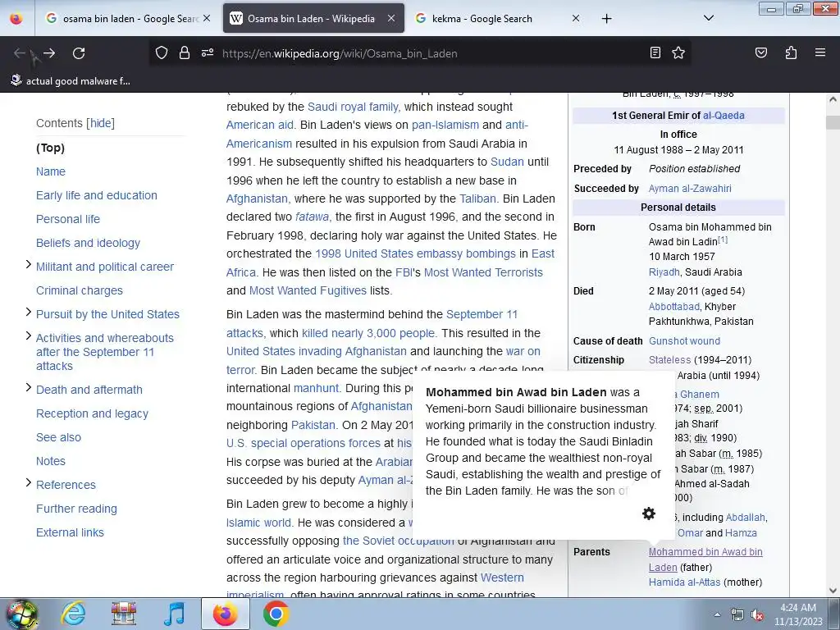
Task: Close the Osama bin Laden Wikipedia tab
Action: (x=391, y=18)
